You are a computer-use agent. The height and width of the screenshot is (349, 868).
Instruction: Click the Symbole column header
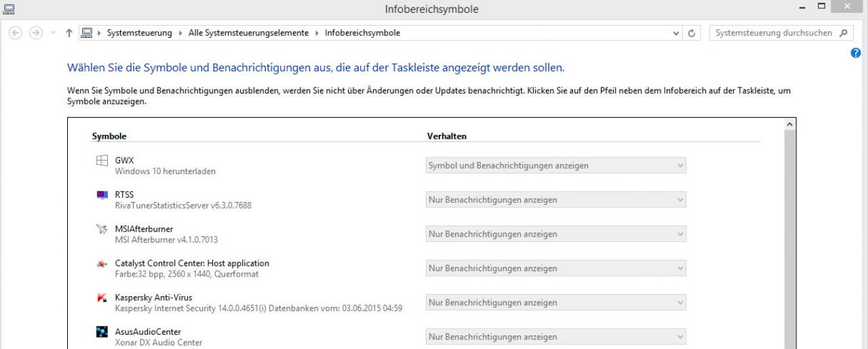tap(109, 136)
